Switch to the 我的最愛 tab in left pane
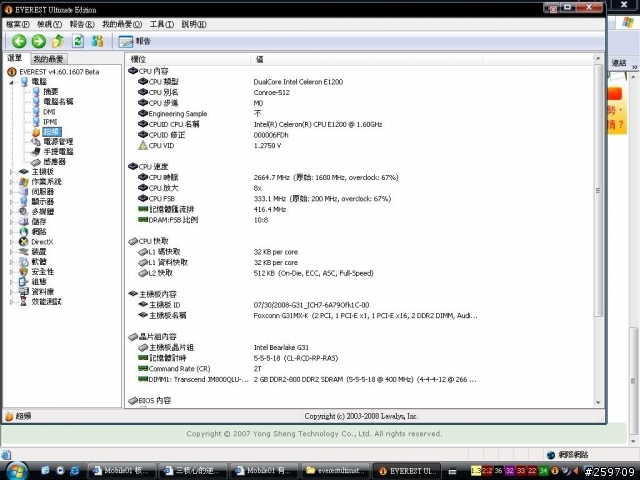This screenshot has width=640, height=480. [48, 59]
